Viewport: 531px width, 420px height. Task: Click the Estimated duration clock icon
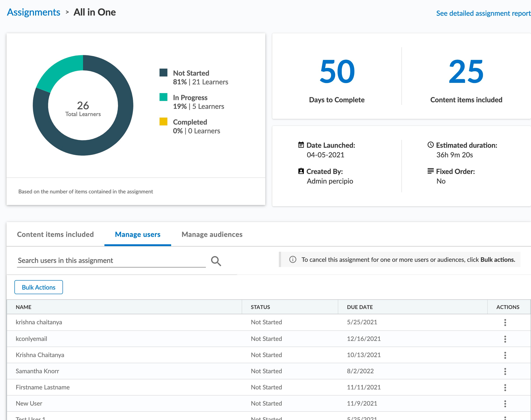[x=430, y=145]
